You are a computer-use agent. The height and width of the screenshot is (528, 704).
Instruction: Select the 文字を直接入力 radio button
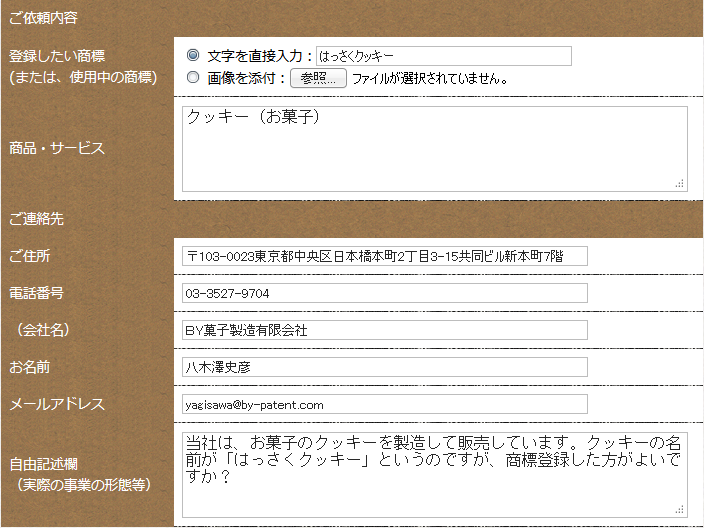193,55
